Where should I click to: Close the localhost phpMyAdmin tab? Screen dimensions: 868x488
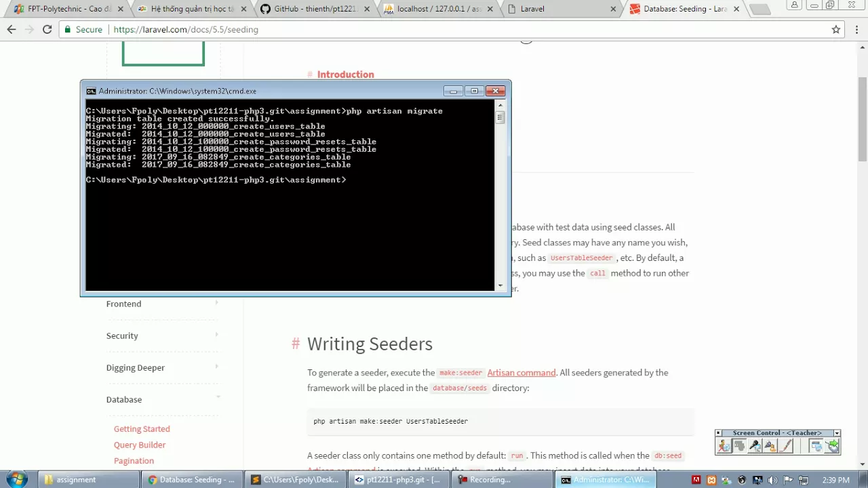tap(490, 9)
